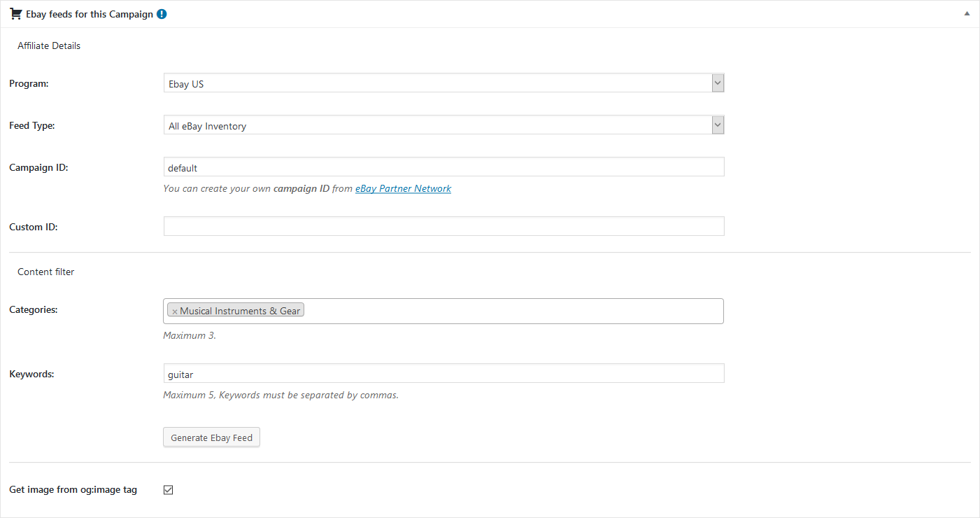The width and height of the screenshot is (980, 518).
Task: Click into the empty Custom ID field
Action: point(443,226)
